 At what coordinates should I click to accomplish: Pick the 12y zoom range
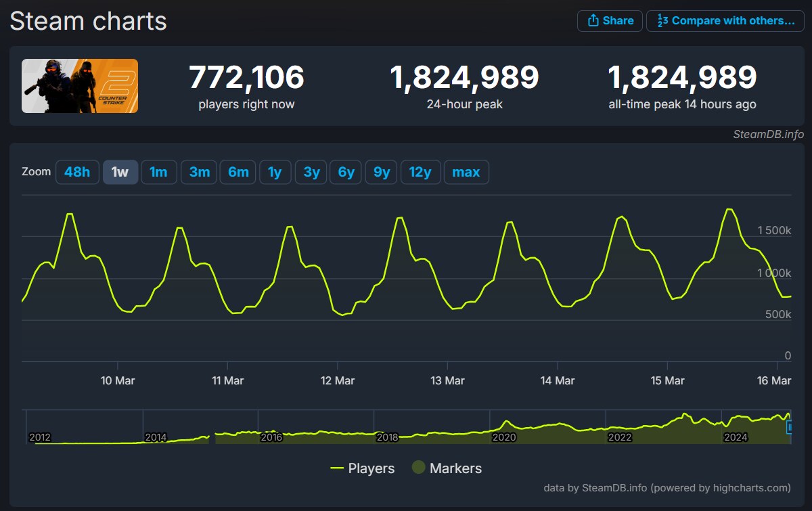point(420,172)
